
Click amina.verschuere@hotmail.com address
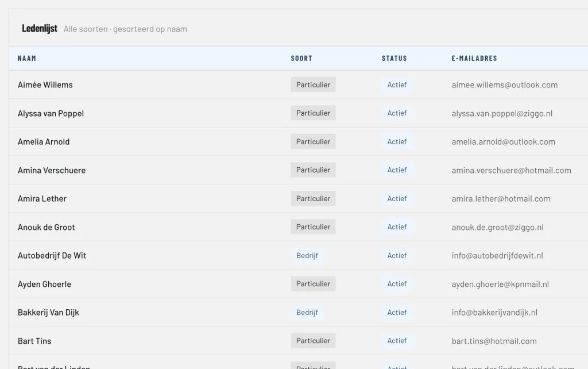[512, 171]
